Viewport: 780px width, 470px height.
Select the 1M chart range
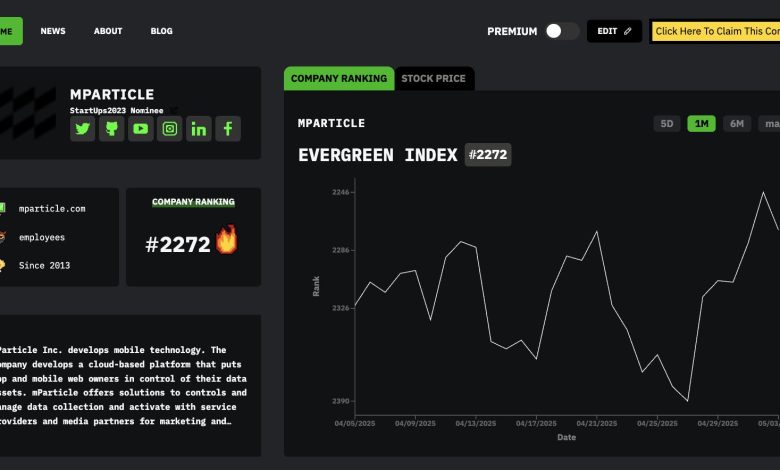[x=701, y=124]
